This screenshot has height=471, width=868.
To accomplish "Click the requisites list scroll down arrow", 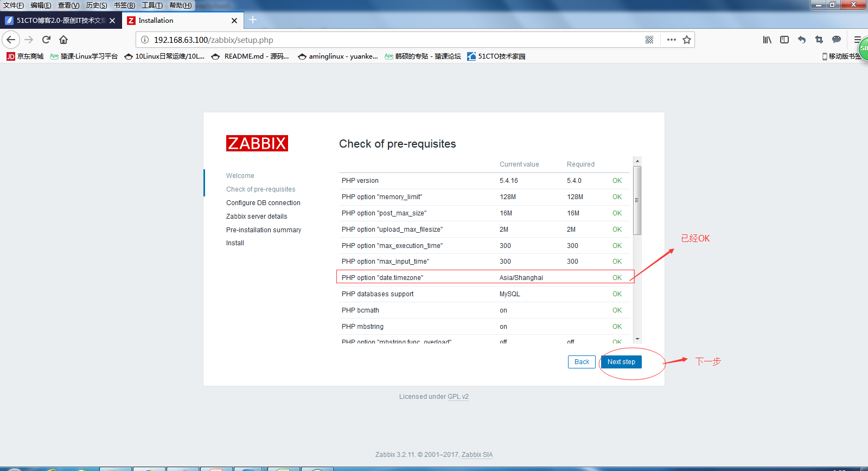I will [x=637, y=339].
